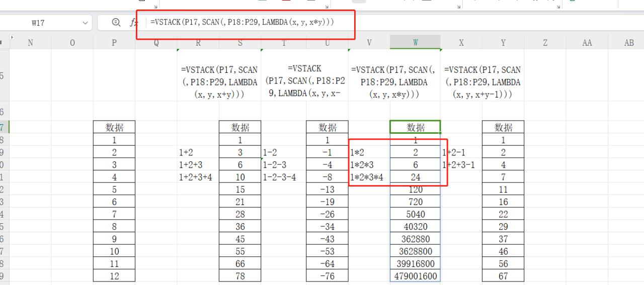
Task: Click the cell with value 24
Action: click(416, 177)
